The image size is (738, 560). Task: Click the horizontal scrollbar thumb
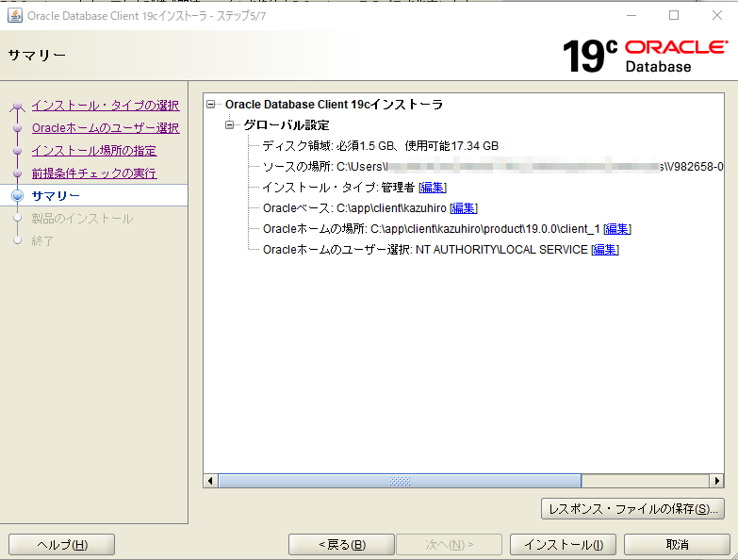tap(399, 481)
